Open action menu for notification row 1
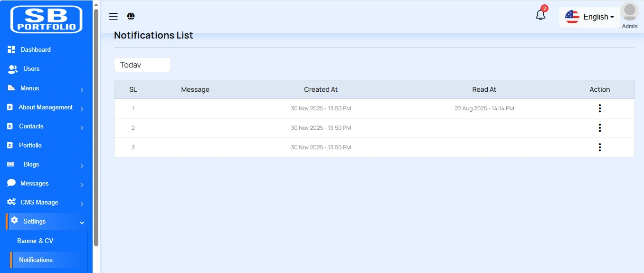 pos(599,108)
